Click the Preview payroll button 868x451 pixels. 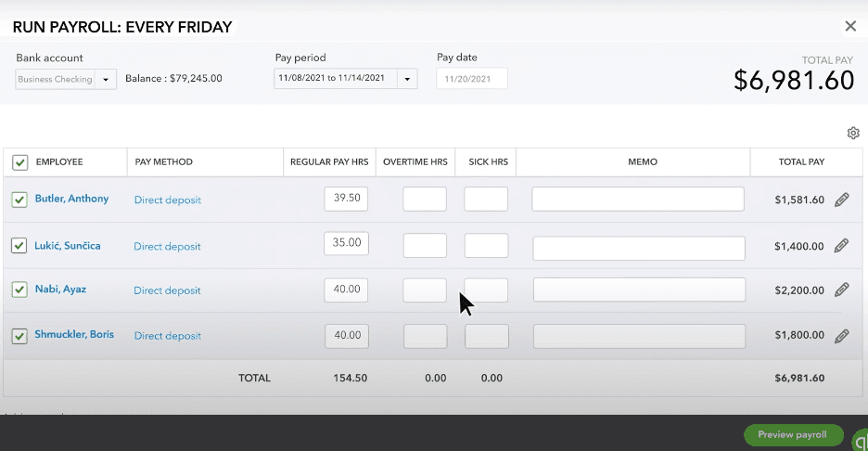[x=793, y=435]
